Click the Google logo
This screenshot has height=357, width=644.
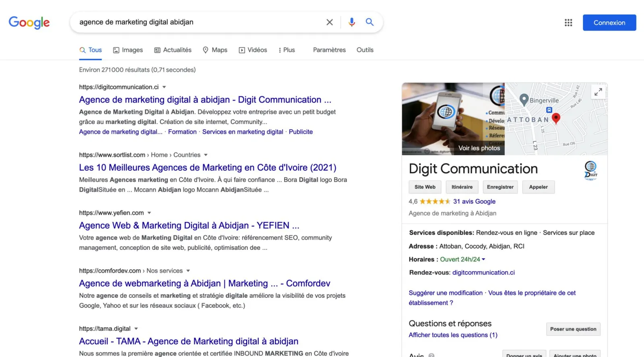pyautogui.click(x=29, y=23)
